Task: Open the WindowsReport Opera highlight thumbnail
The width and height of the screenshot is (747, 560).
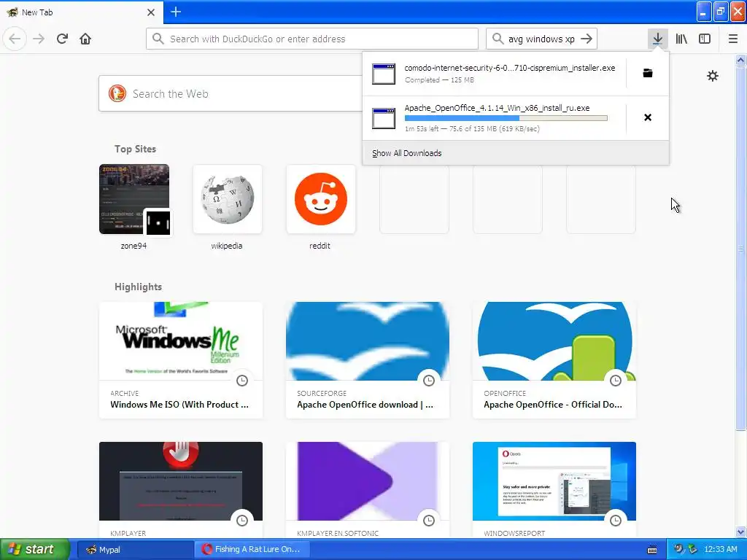Action: point(554,481)
